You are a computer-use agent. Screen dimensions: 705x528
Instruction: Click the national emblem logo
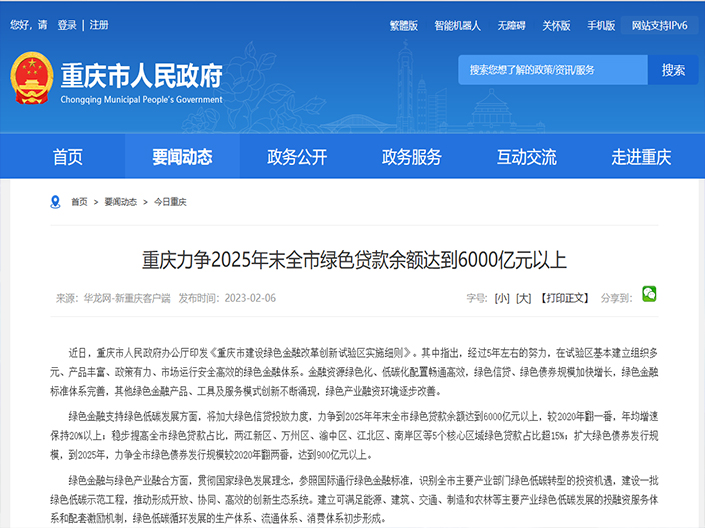[x=32, y=78]
